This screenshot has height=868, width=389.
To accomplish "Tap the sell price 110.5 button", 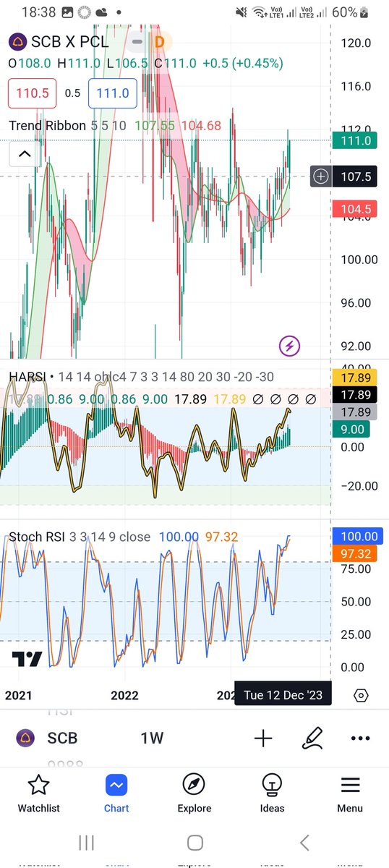I will pos(32,93).
